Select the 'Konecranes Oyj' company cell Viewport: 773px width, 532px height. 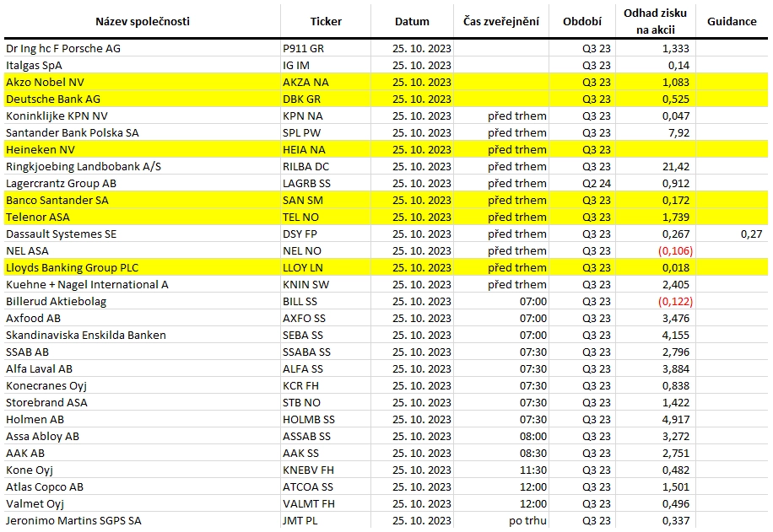click(143, 385)
